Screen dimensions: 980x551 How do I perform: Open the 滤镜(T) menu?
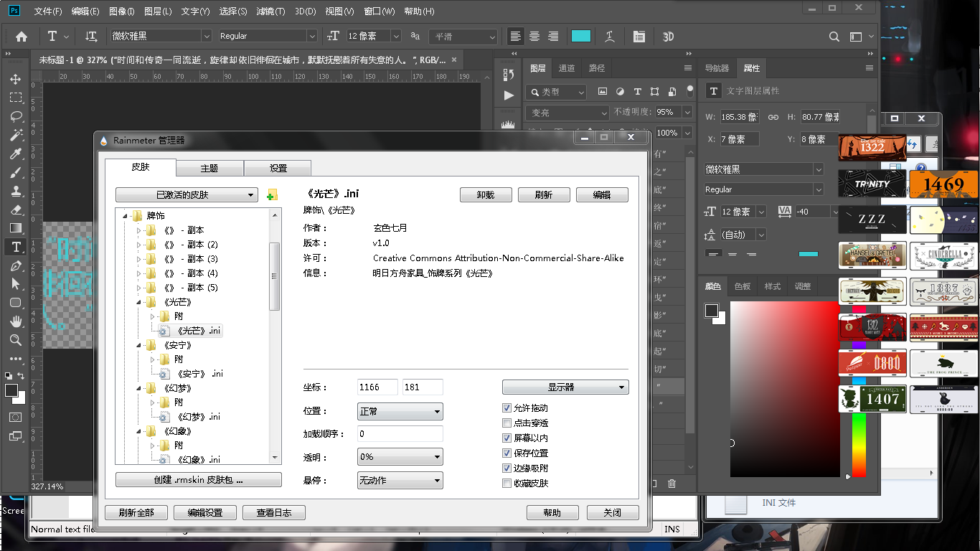[270, 11]
